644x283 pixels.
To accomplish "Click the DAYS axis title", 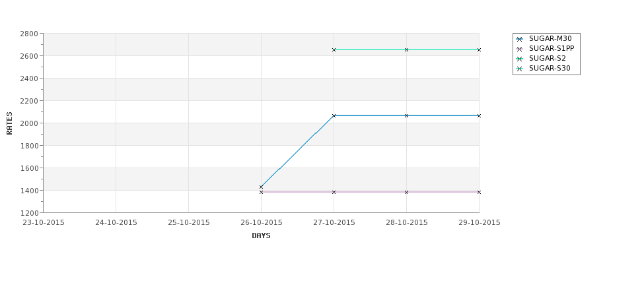I will 261,236.
